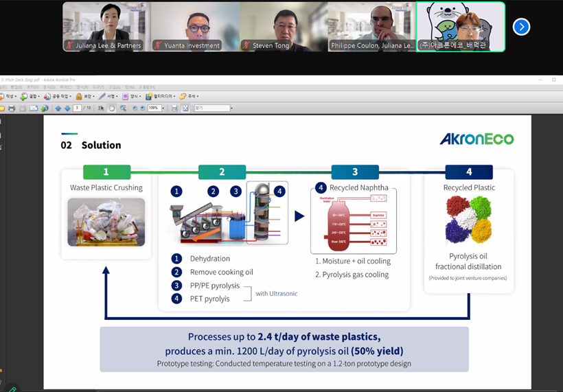
Task: Open the 작성 (Create) toolbar dropdown
Action: point(8,96)
